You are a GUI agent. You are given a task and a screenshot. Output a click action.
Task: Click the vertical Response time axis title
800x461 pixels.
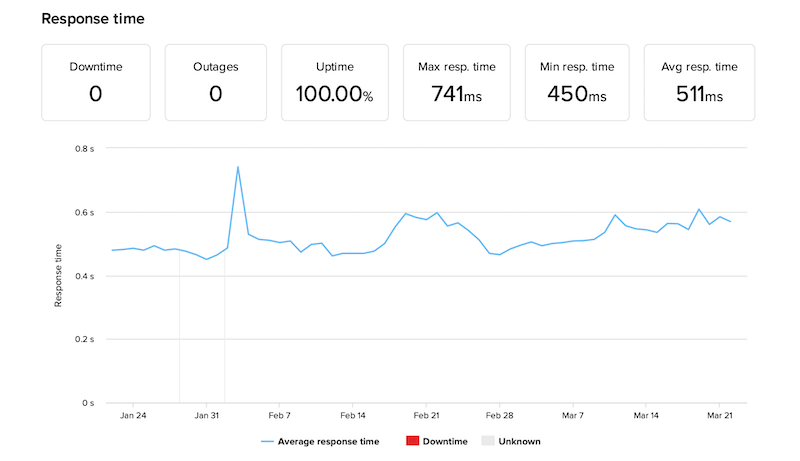click(59, 276)
